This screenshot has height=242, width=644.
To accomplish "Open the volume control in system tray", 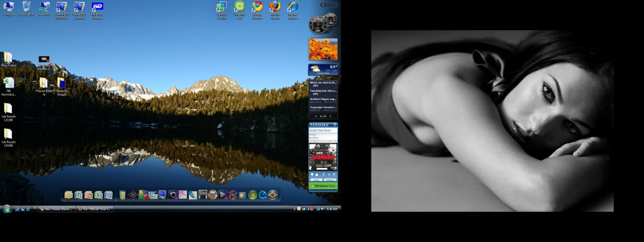I will pyautogui.click(x=322, y=209).
